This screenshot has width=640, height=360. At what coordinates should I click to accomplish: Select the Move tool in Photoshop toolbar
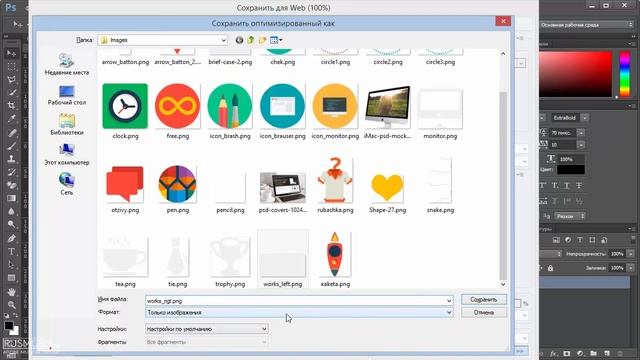[11, 53]
